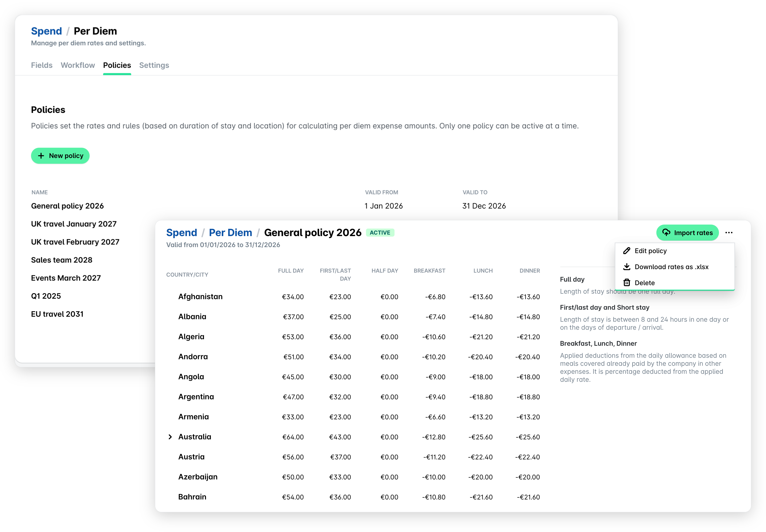The image size is (766, 532).
Task: Click the plus icon in New policy
Action: pyautogui.click(x=41, y=156)
